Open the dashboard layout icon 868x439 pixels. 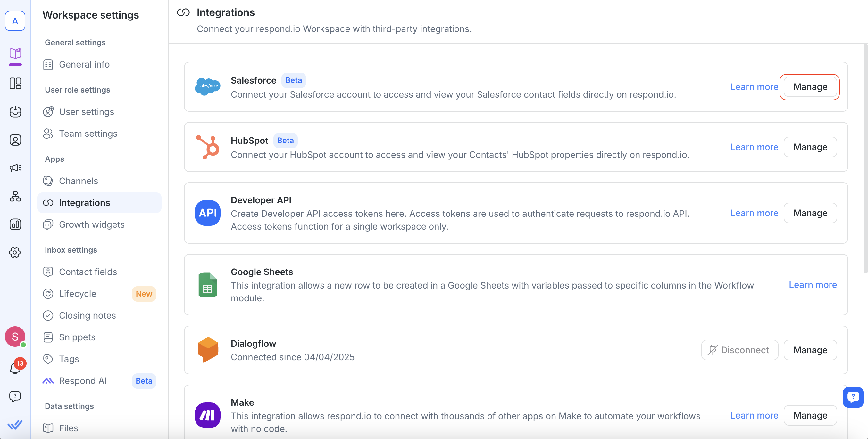coord(15,83)
